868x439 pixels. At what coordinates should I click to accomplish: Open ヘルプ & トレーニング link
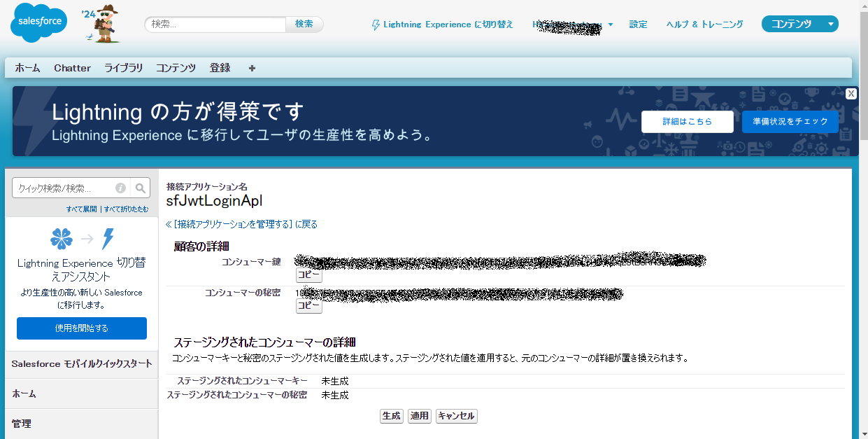click(705, 25)
